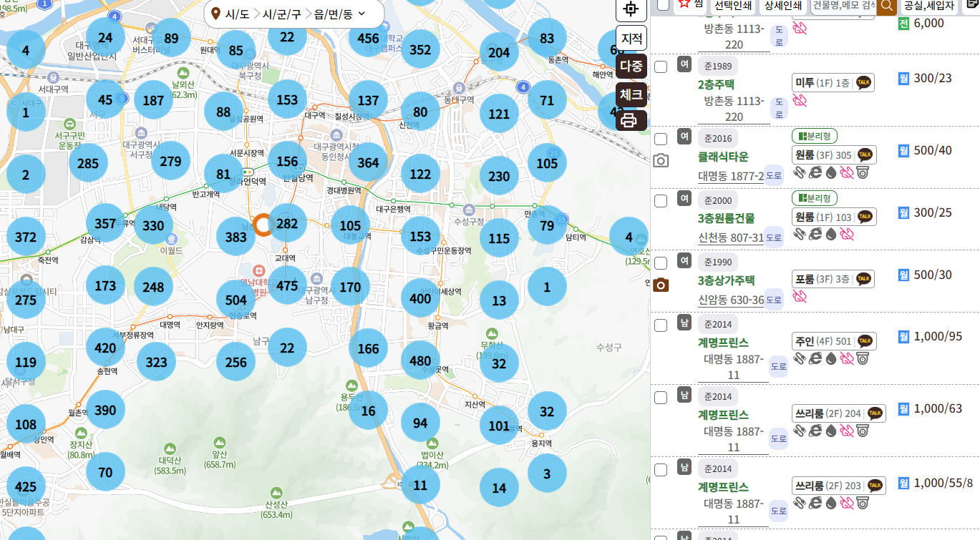Click cable icon in 계명프린스 501 row

click(x=800, y=359)
